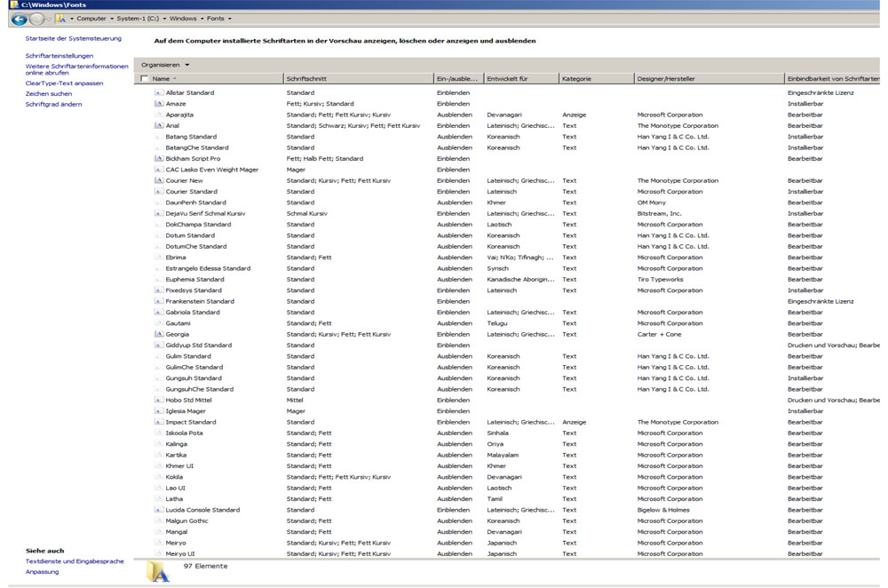Expand the dropdown arrow after Fonts in address bar

230,19
